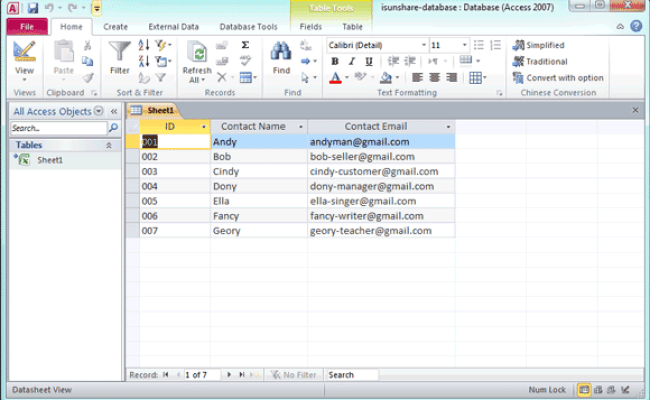
Task: Jump to first record
Action: pos(165,375)
